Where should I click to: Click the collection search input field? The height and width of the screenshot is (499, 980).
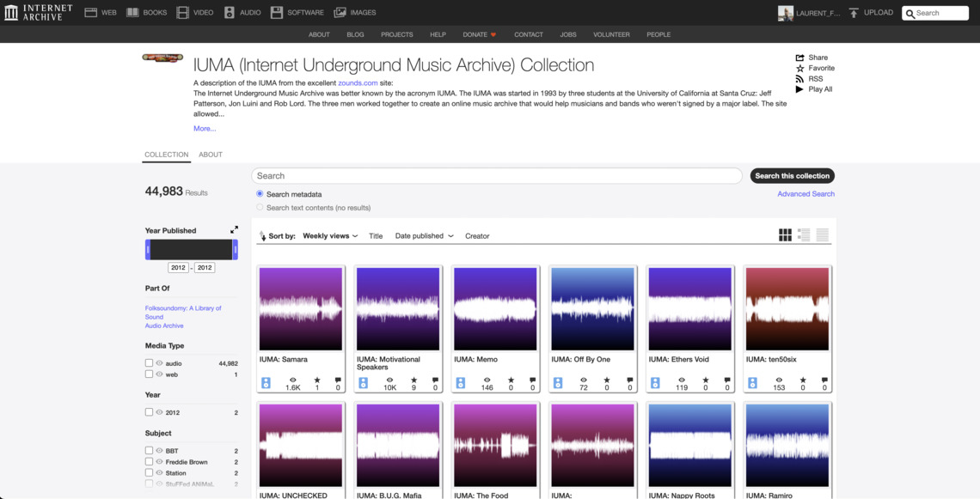[497, 176]
